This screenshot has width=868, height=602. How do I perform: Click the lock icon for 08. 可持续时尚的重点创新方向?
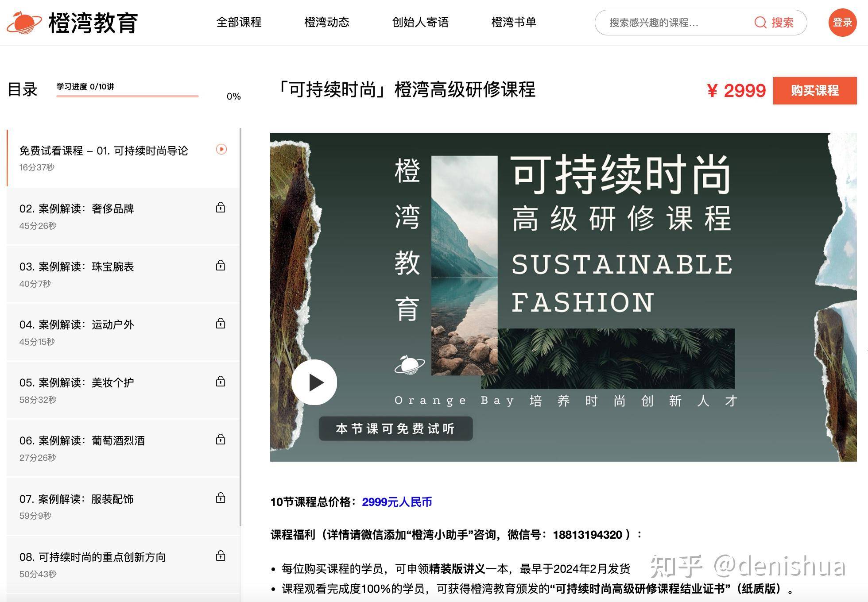(221, 556)
